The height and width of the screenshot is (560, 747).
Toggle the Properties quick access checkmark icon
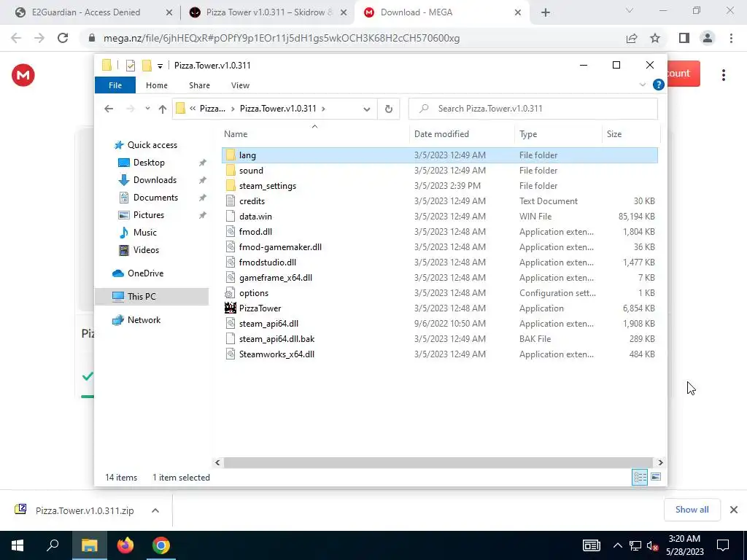pos(130,65)
